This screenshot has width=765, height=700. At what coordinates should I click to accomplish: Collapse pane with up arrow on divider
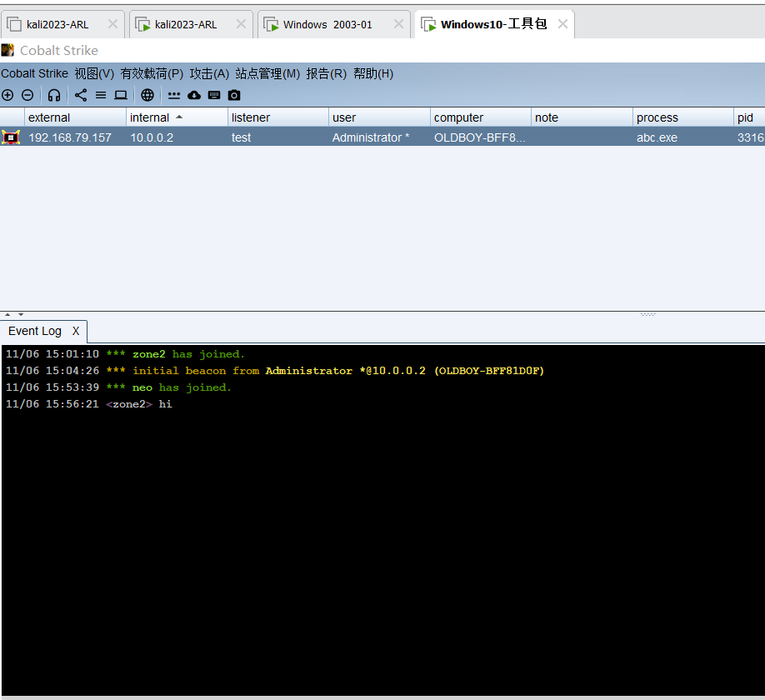[x=7, y=315]
